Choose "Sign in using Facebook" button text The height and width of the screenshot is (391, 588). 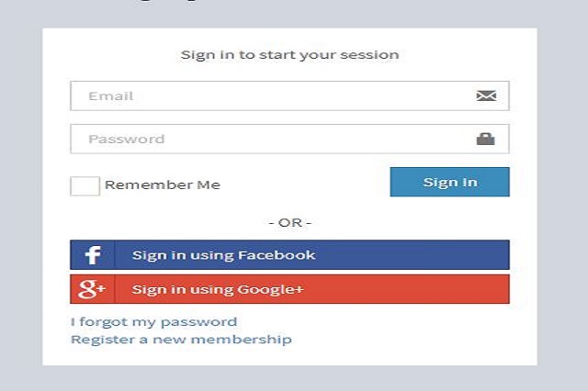(x=223, y=255)
